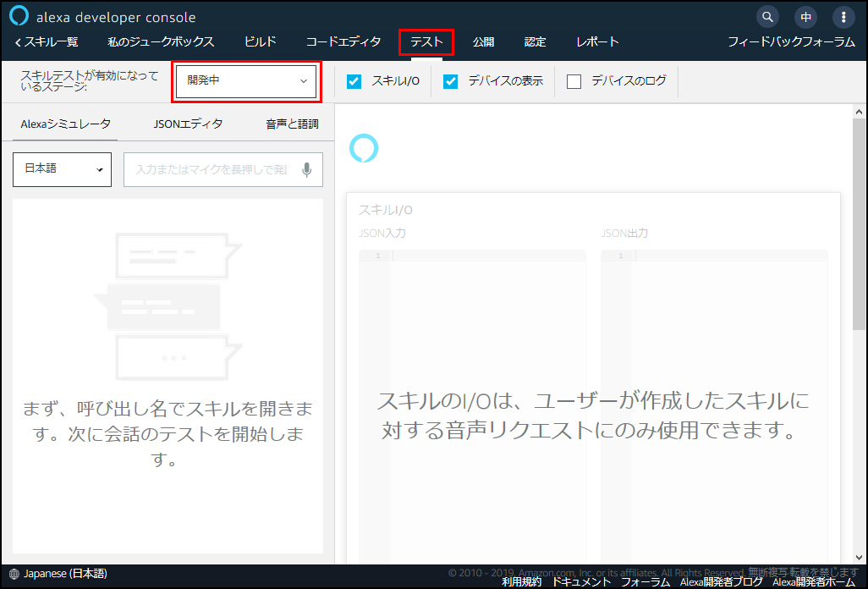Viewport: 868px width, 589px height.
Task: Open the 認定 tab
Action: tap(535, 42)
